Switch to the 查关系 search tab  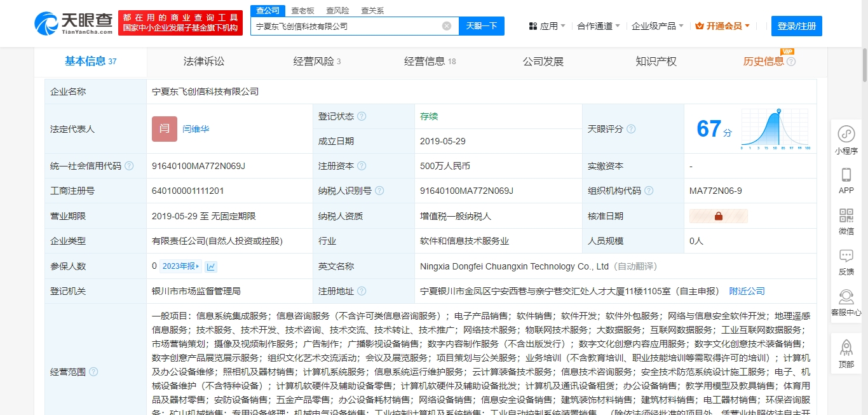coord(372,11)
